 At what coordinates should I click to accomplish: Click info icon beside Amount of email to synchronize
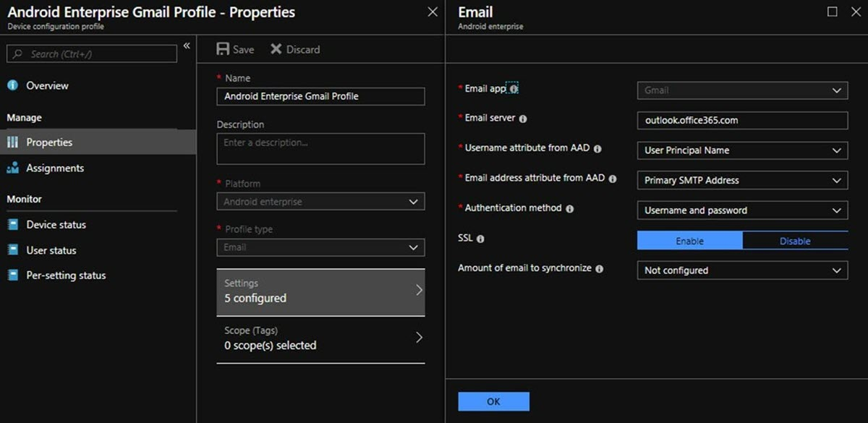(x=600, y=268)
